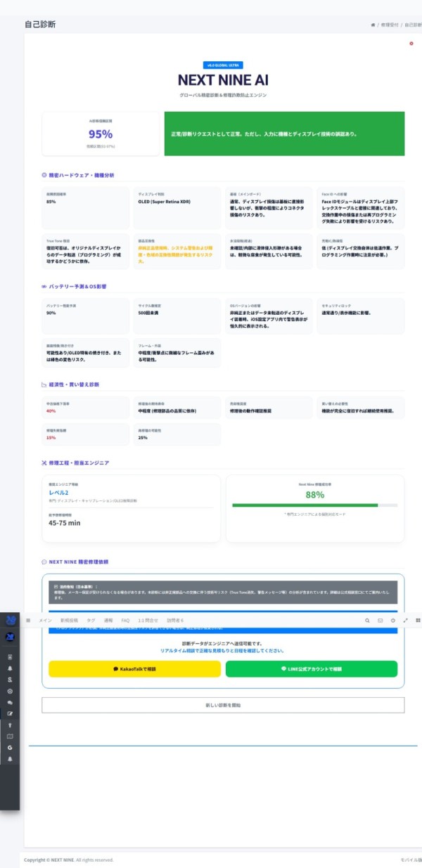Click the upward arrow icon in the sidebar
The width and height of the screenshot is (422, 868).
click(11, 725)
